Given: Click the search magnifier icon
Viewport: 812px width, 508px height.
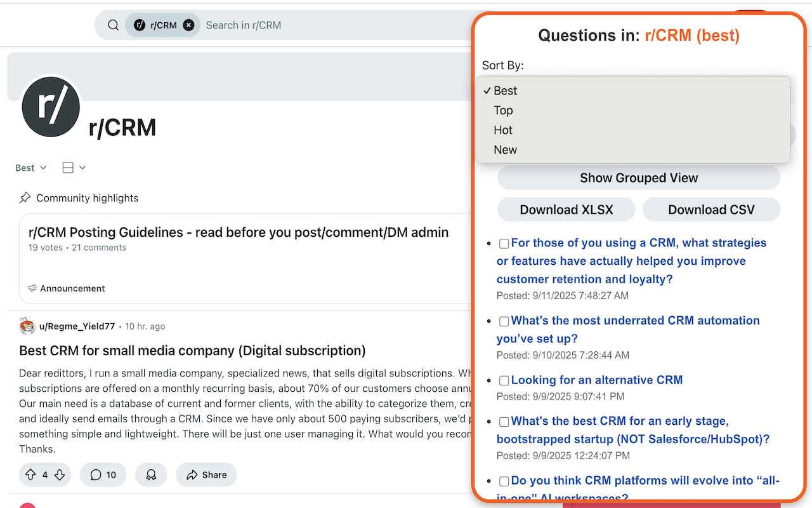Looking at the screenshot, I should 113,25.
